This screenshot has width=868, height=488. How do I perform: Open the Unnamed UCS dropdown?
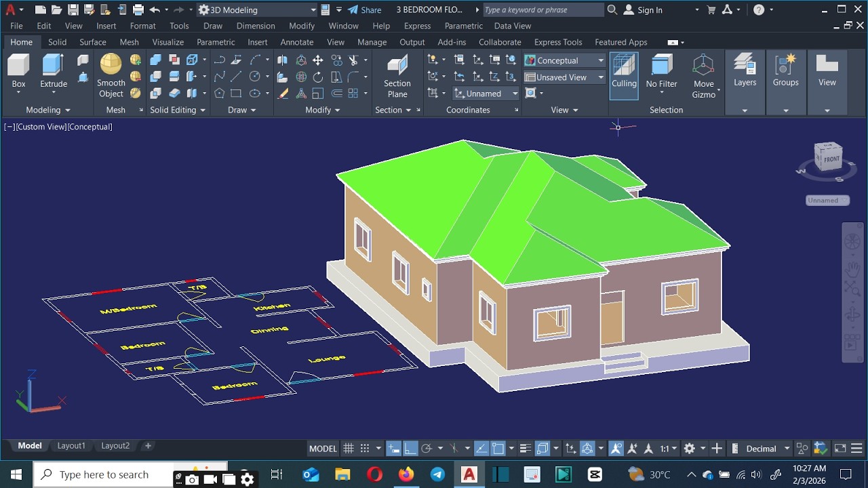486,94
